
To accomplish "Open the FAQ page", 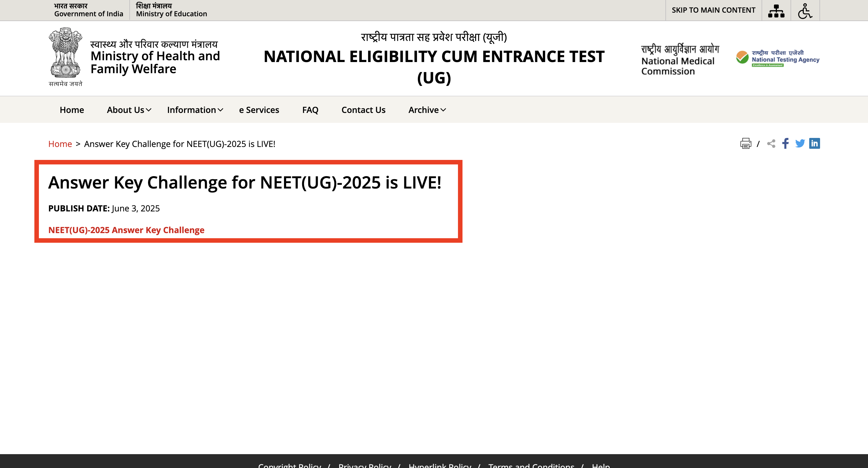I will click(310, 110).
